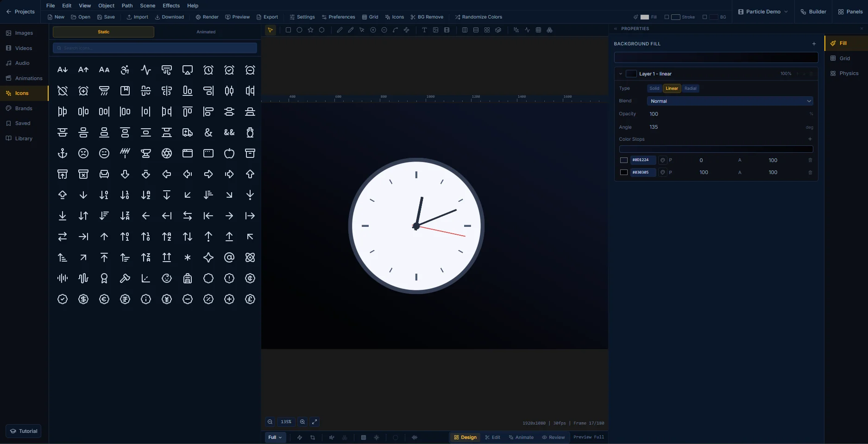This screenshot has height=444, width=868.
Task: Switch icon library to Animated
Action: [206, 32]
